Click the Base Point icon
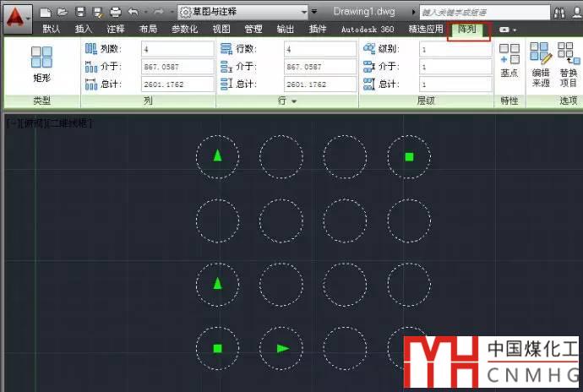Screen dimensions: 583x392 tap(509, 61)
